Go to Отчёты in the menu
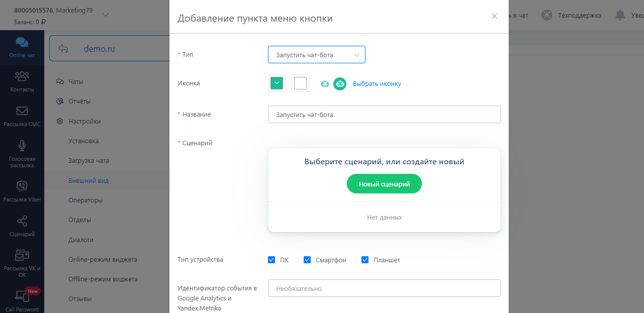This screenshot has width=644, height=313. pos(79,101)
